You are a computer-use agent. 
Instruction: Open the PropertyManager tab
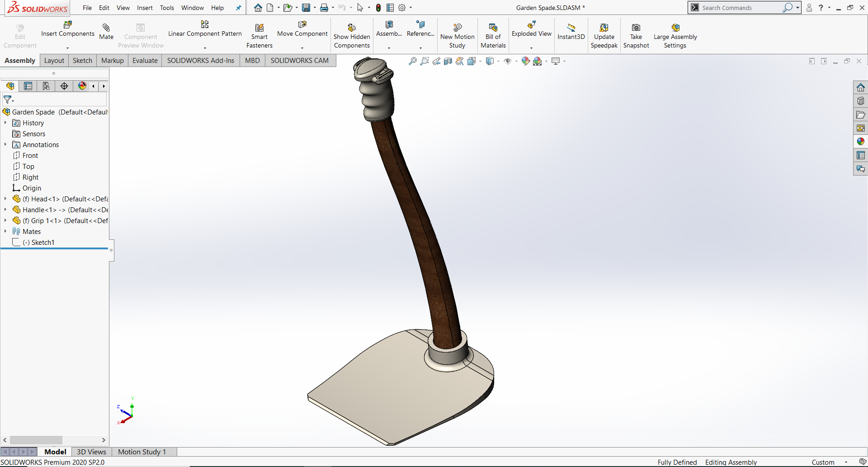click(28, 86)
